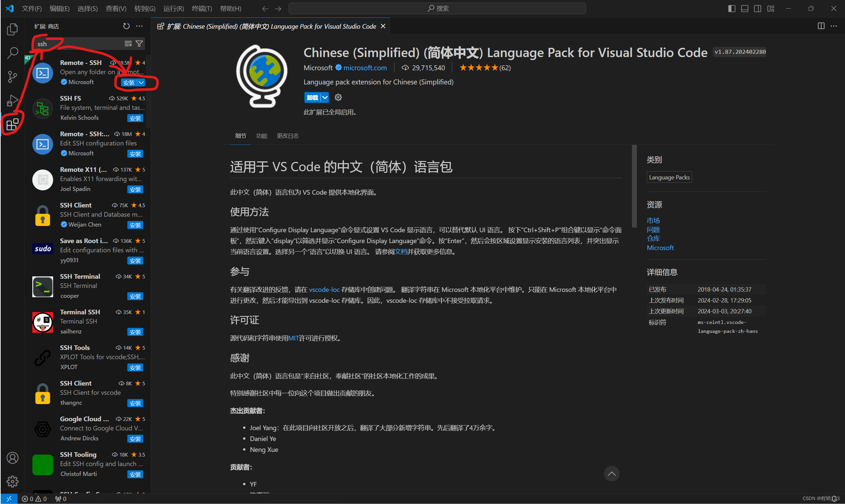Open the 文件(F) menu

[x=32, y=9]
